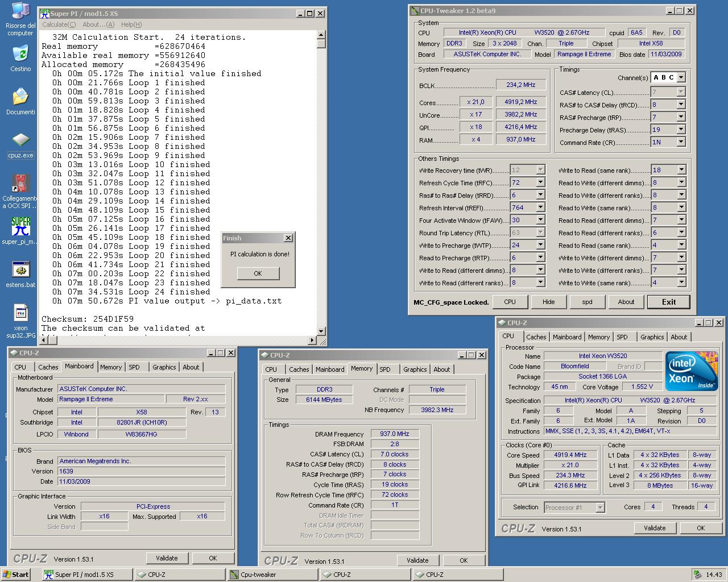Switch to Caches tab in CPU-Z Xeon window
Viewport: 728px width, 582px height.
click(x=536, y=337)
